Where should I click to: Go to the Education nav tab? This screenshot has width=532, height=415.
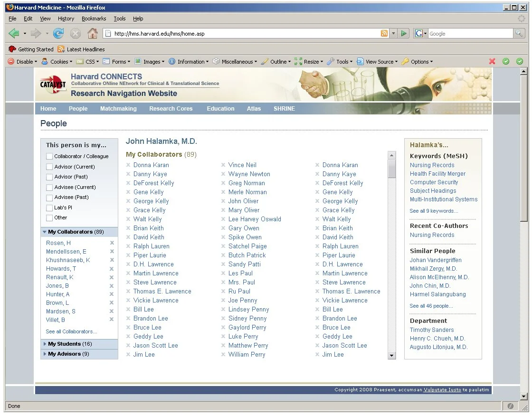coord(220,108)
